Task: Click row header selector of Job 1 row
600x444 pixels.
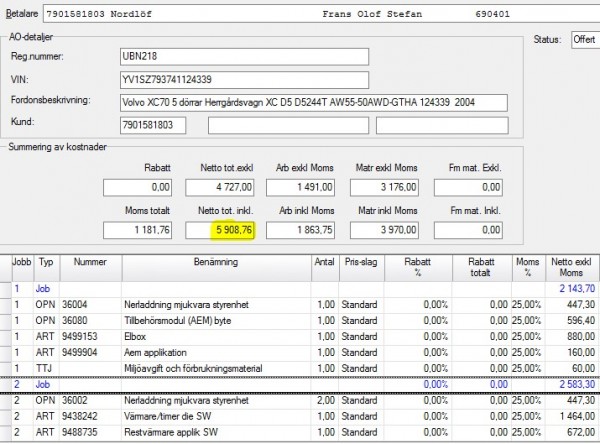Action: click(x=6, y=289)
